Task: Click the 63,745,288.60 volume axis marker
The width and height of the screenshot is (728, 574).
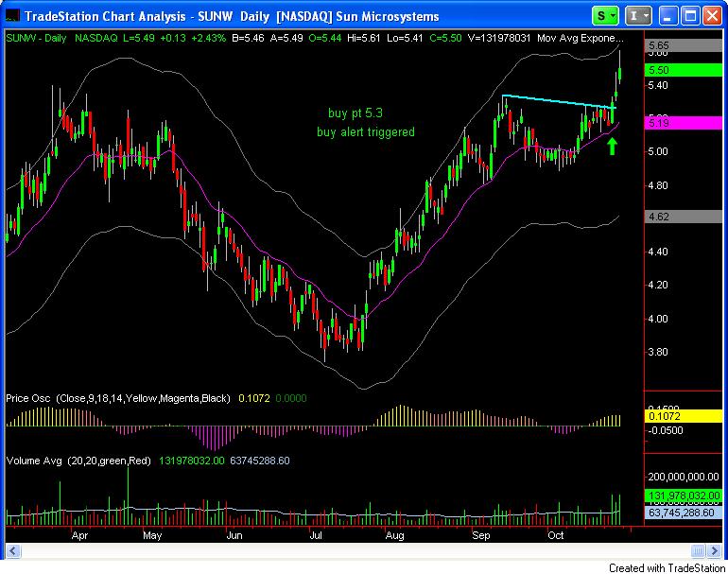Action: (684, 513)
